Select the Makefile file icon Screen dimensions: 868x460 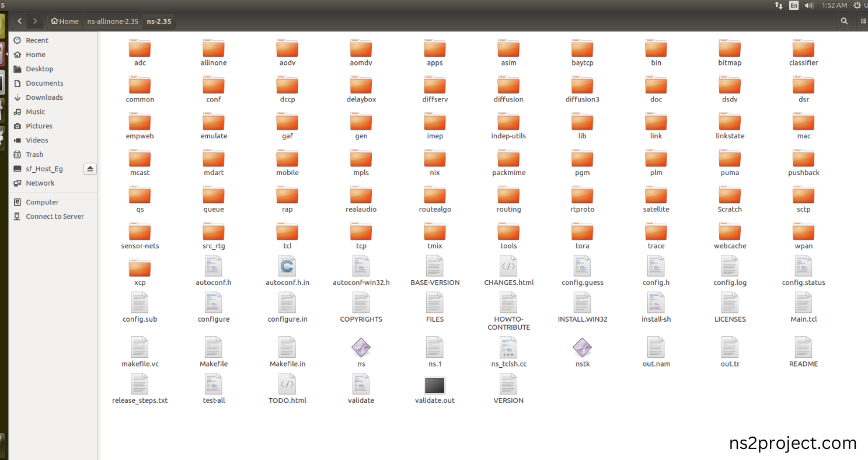(x=213, y=349)
